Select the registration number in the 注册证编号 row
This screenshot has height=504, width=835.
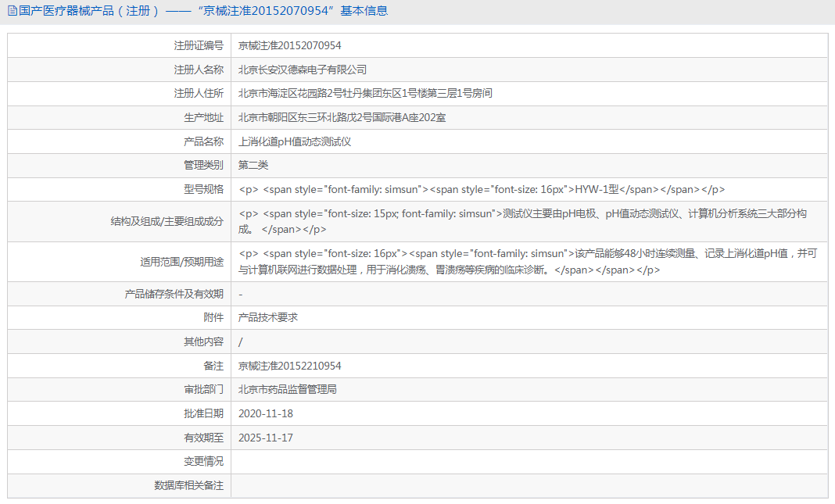(290, 46)
